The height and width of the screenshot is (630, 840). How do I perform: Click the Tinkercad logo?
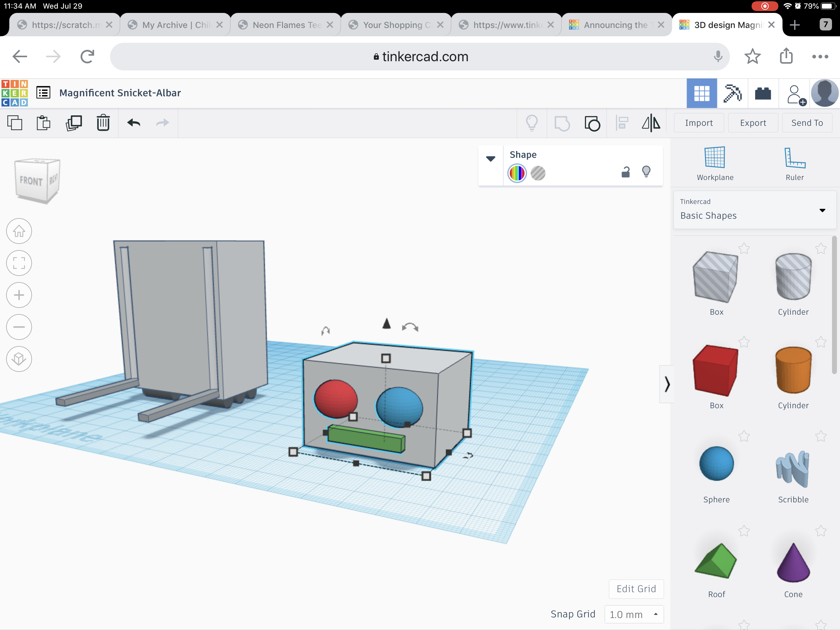pyautogui.click(x=15, y=93)
